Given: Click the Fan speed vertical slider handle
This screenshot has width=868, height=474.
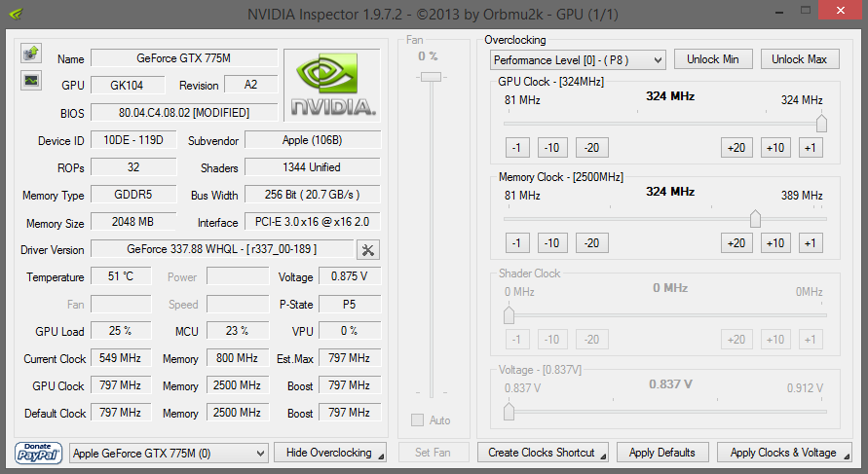Looking at the screenshot, I should click(431, 77).
